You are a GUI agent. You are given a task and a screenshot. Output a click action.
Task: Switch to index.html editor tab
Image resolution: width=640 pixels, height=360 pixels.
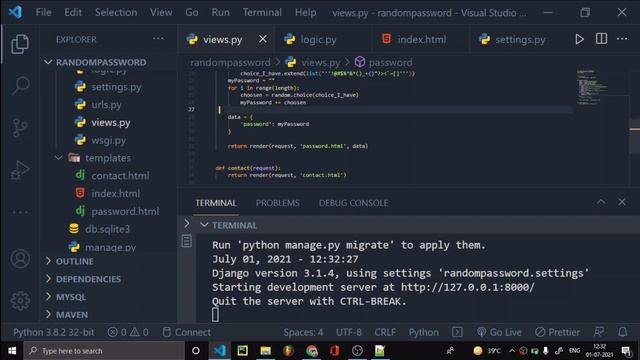421,40
